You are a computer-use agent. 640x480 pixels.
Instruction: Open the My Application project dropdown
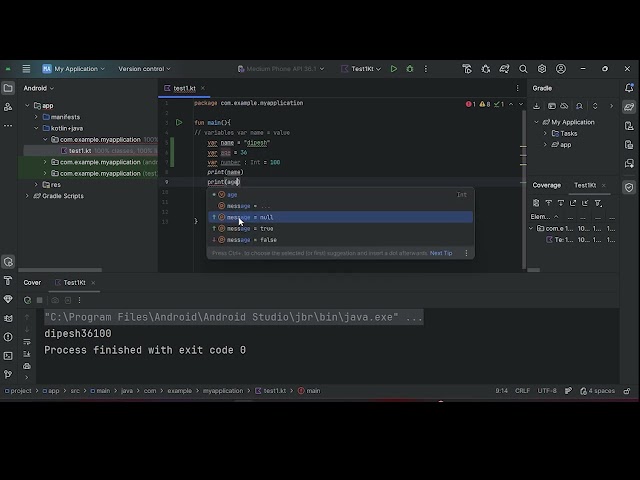[73, 69]
